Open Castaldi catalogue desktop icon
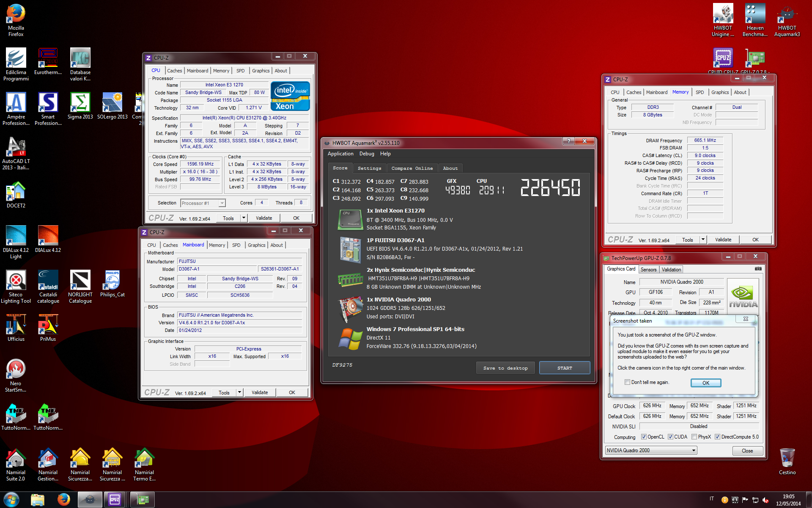812x508 pixels. click(48, 287)
